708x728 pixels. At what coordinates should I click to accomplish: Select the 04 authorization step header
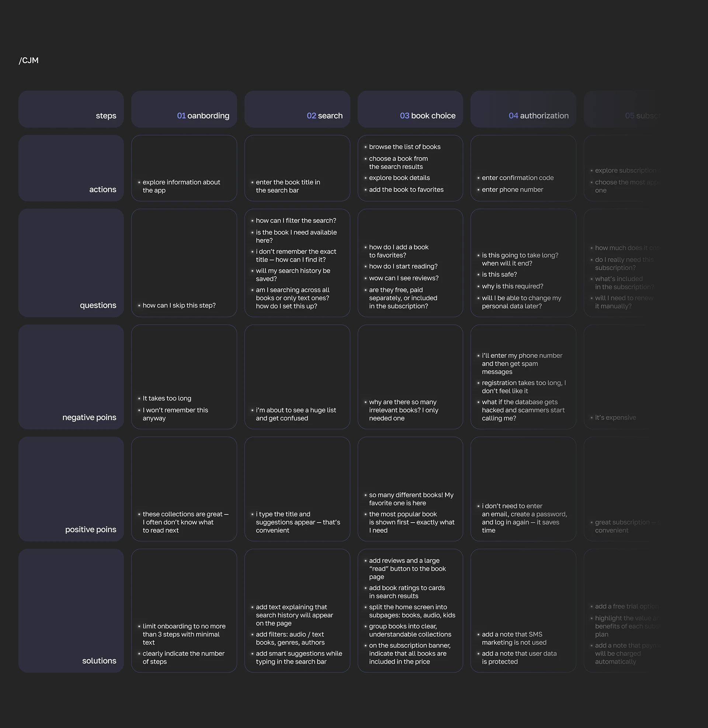pos(538,116)
